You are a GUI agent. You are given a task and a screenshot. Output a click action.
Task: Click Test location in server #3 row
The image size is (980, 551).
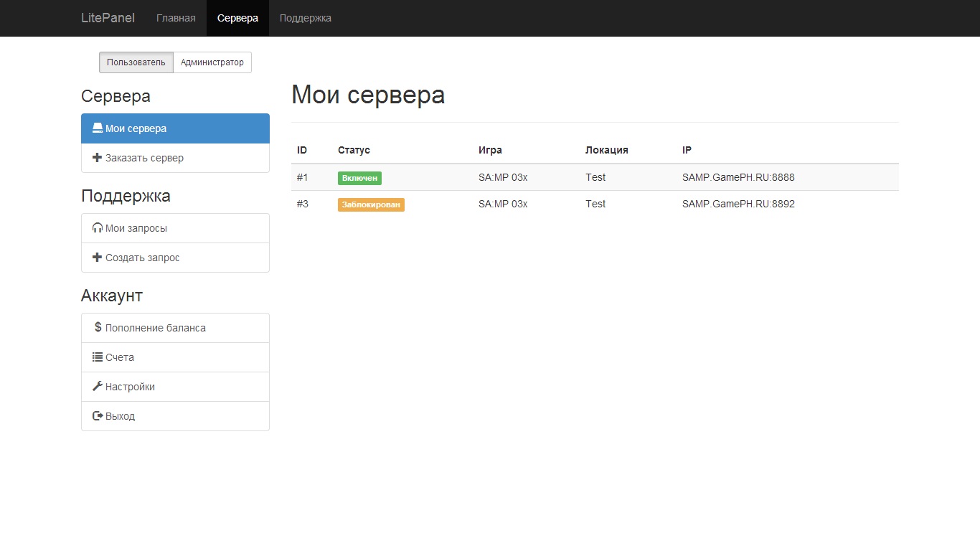(x=595, y=204)
